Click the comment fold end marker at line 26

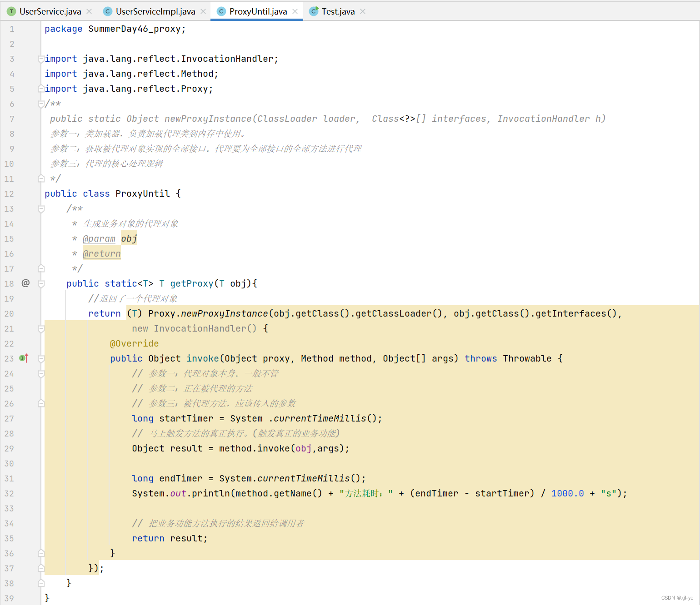click(41, 403)
